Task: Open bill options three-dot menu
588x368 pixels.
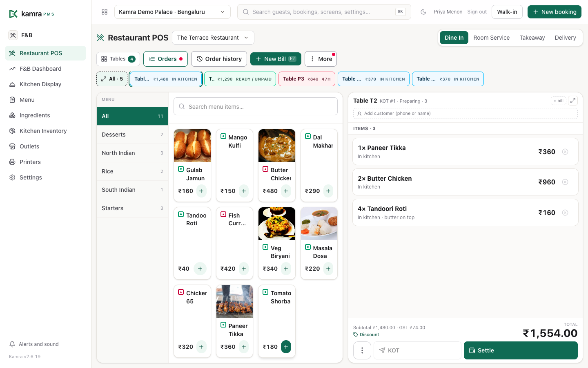Action: 362,350
